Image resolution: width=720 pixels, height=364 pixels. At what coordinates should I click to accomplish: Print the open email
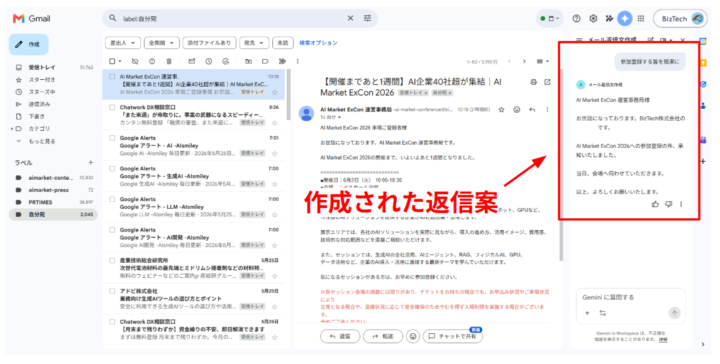533,82
